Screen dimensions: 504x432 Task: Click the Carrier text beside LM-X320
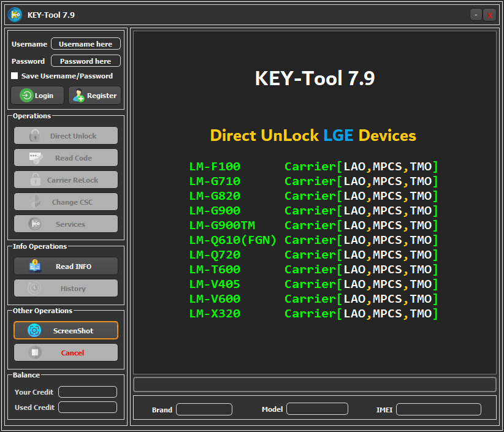click(310, 314)
